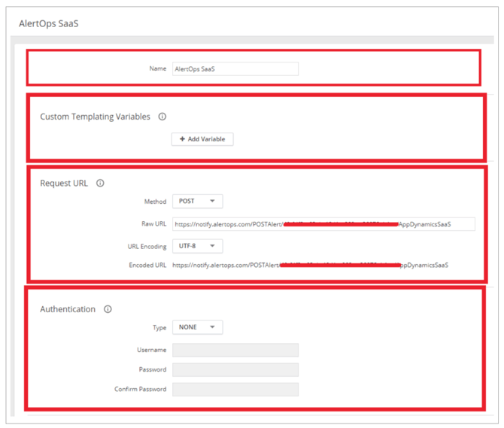
Task: Open the URL Encoding dropdown showing UTF-8
Action: (197, 246)
